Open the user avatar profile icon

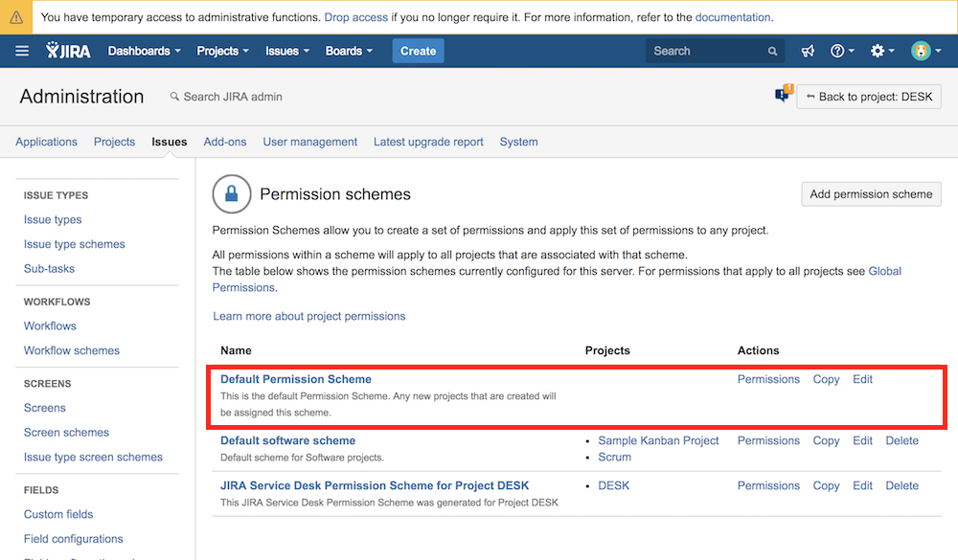pyautogui.click(x=920, y=51)
